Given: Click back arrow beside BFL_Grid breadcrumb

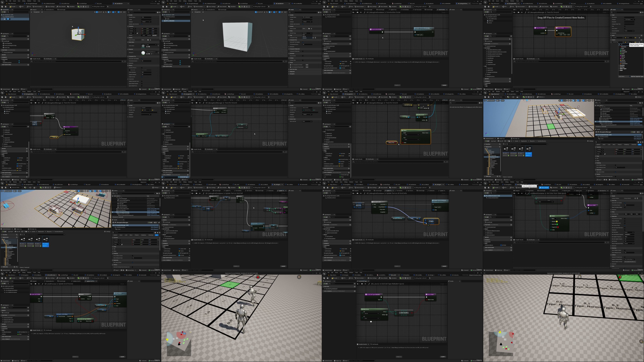Looking at the screenshot, I should [362, 284].
